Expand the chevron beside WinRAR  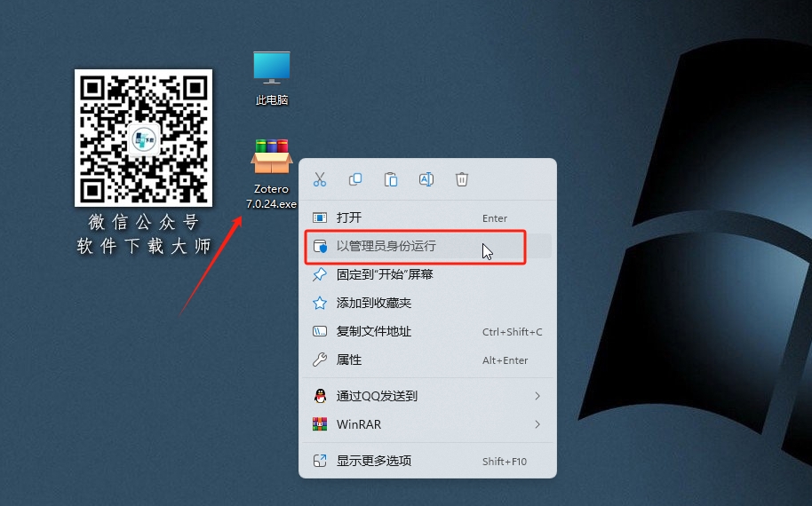[537, 424]
